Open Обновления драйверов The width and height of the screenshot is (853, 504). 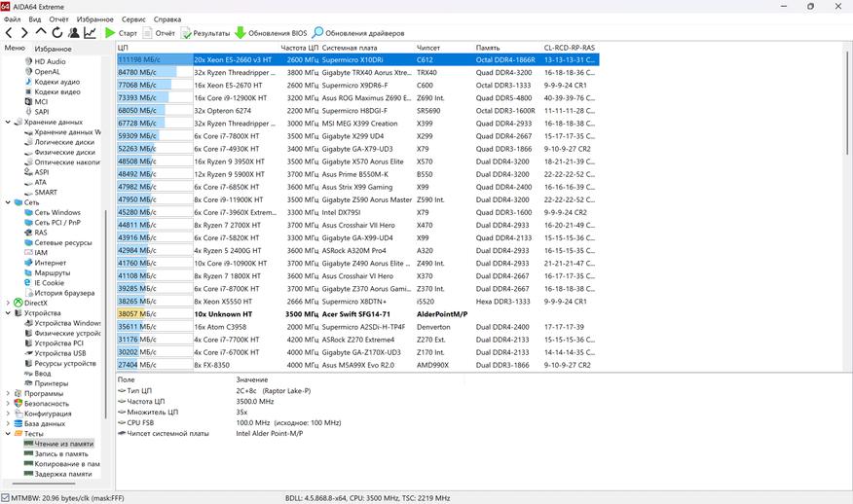coord(358,33)
